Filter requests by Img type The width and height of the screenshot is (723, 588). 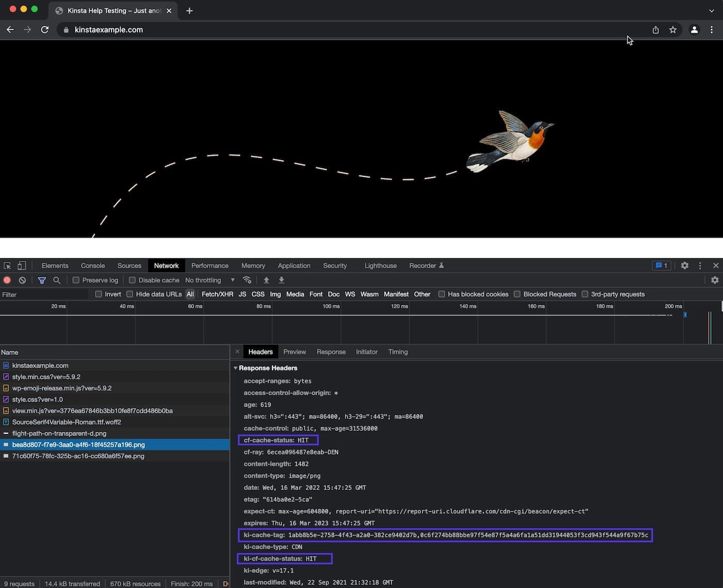click(275, 294)
